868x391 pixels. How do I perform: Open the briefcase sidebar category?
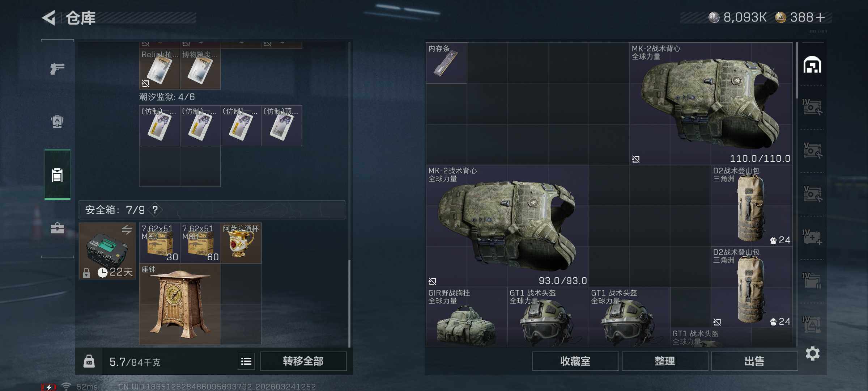click(57, 228)
